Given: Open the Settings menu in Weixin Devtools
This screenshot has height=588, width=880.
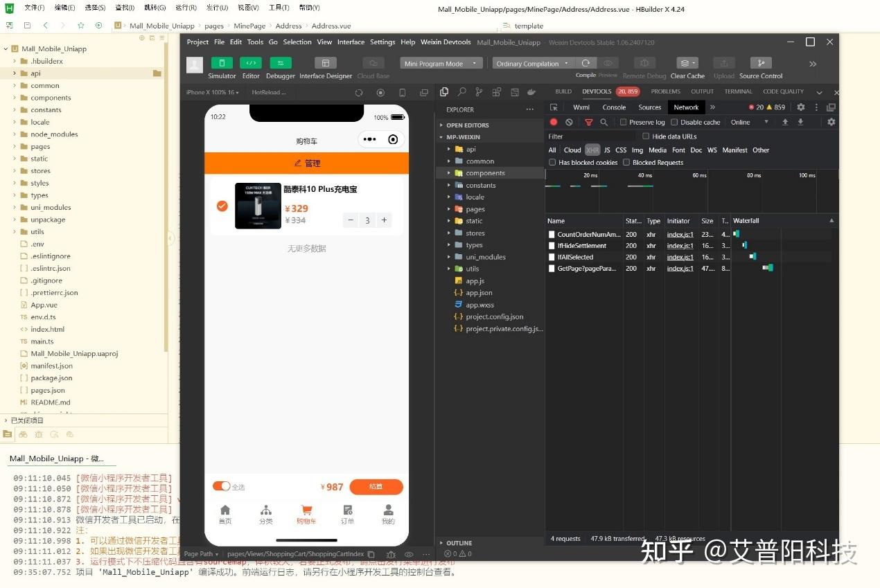Looking at the screenshot, I should pyautogui.click(x=382, y=42).
